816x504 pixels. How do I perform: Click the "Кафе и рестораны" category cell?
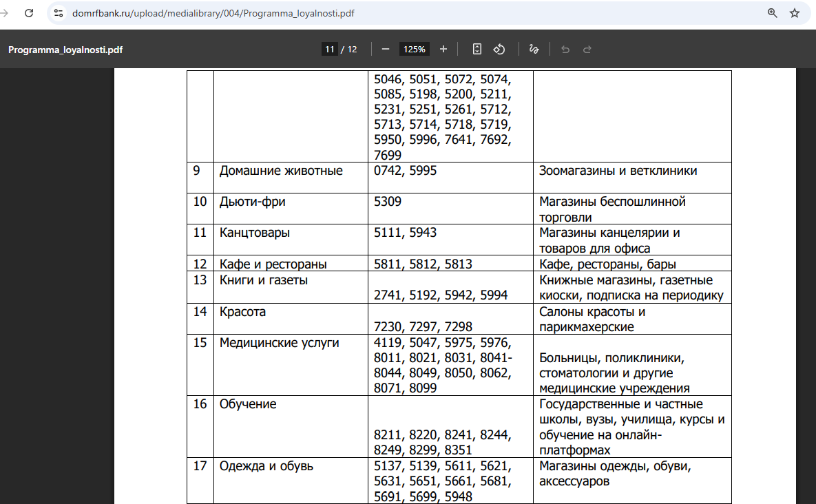point(273,264)
